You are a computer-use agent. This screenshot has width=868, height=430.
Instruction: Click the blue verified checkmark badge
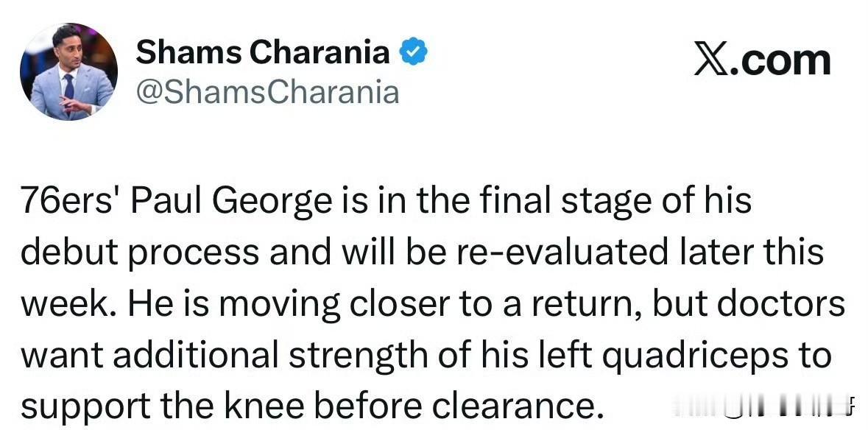pyautogui.click(x=414, y=52)
